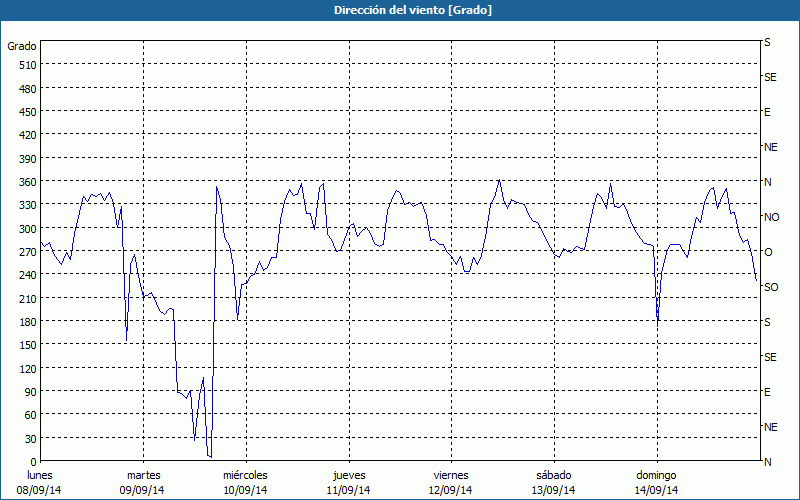Select the date 13/09/14 on the x-axis
Viewport: 800px width, 500px height.
click(553, 490)
